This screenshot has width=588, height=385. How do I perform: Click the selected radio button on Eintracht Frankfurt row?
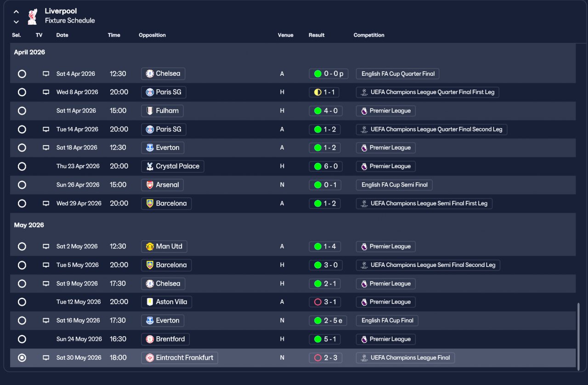click(22, 357)
